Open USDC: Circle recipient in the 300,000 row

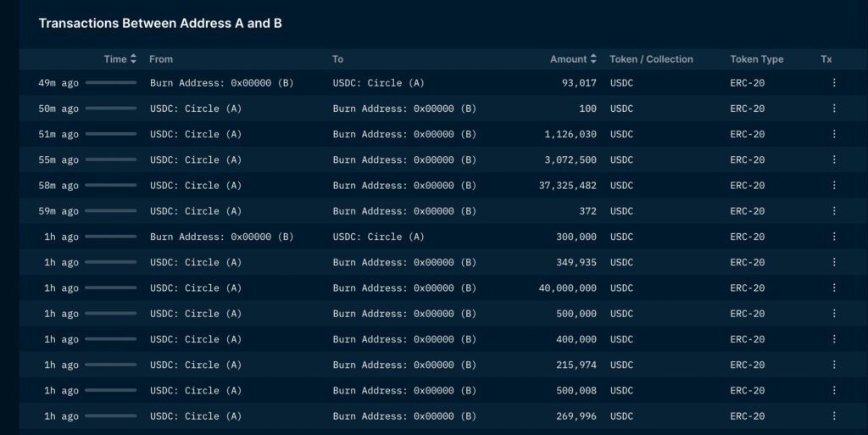378,237
